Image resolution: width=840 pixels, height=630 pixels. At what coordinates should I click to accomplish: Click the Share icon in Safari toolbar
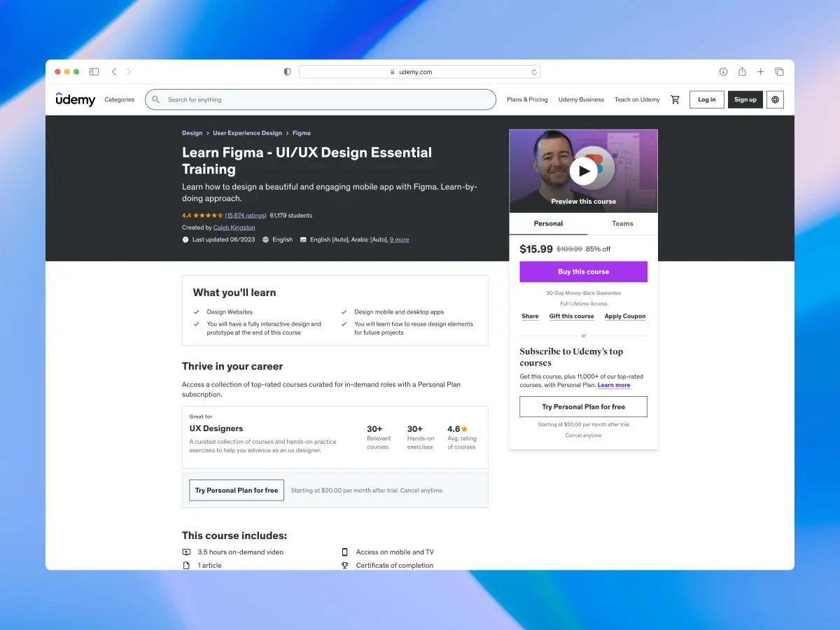click(x=742, y=71)
